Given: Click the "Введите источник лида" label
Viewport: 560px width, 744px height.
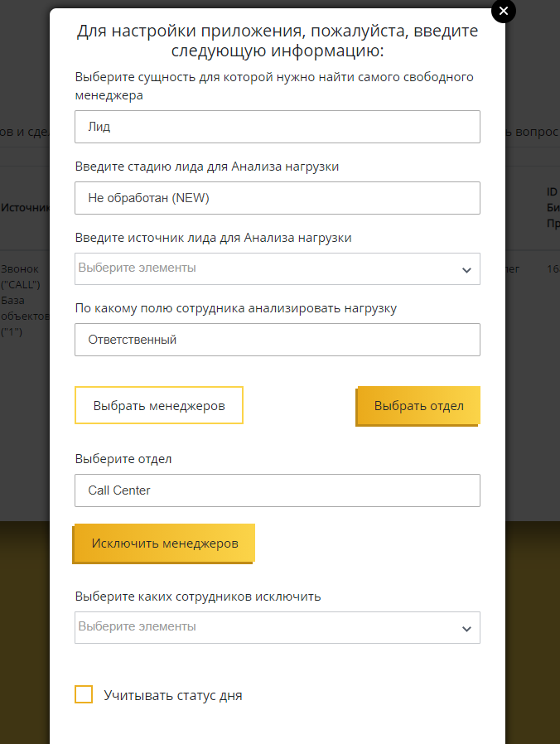Looking at the screenshot, I should tap(213, 237).
